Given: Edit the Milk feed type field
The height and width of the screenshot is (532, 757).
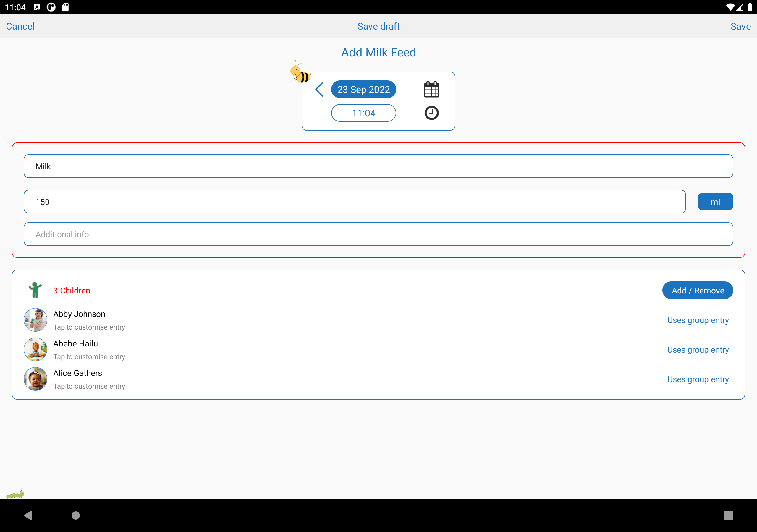Looking at the screenshot, I should tap(378, 166).
